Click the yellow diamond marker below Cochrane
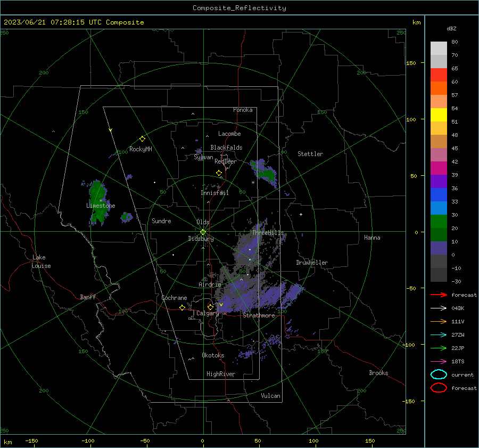479x448 pixels. click(182, 307)
